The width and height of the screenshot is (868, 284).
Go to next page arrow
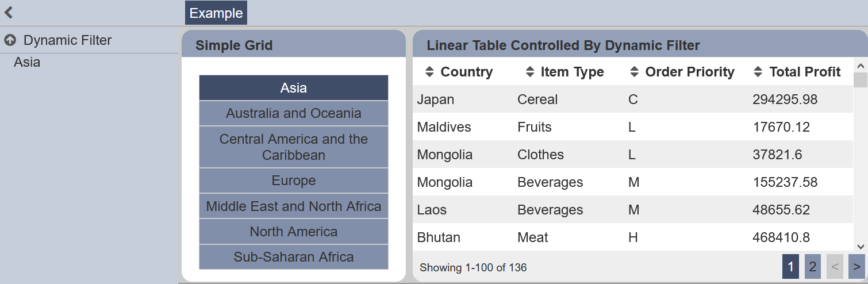857,267
